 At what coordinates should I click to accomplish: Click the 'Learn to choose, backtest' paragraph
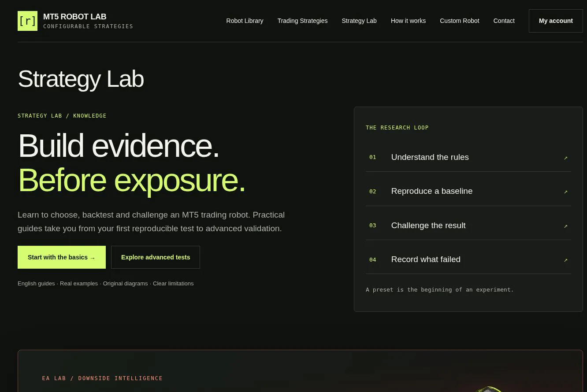pyautogui.click(x=151, y=222)
